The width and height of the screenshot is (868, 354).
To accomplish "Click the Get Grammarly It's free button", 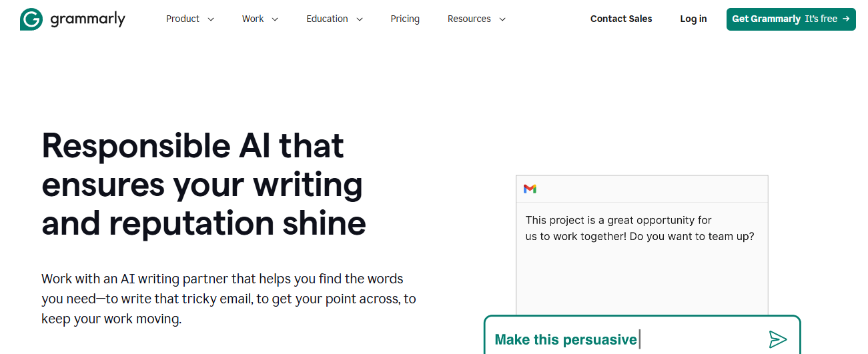I will (x=791, y=19).
